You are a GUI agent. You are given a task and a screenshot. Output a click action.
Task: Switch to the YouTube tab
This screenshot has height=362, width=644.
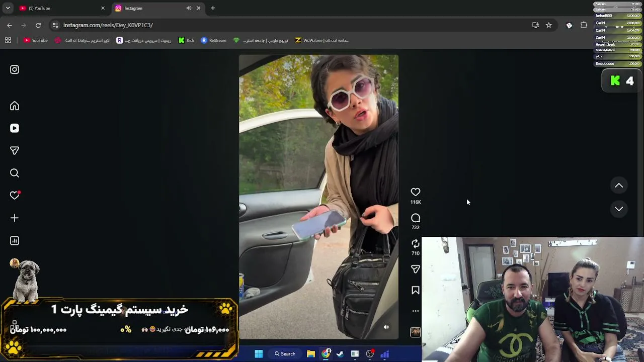[x=60, y=8]
